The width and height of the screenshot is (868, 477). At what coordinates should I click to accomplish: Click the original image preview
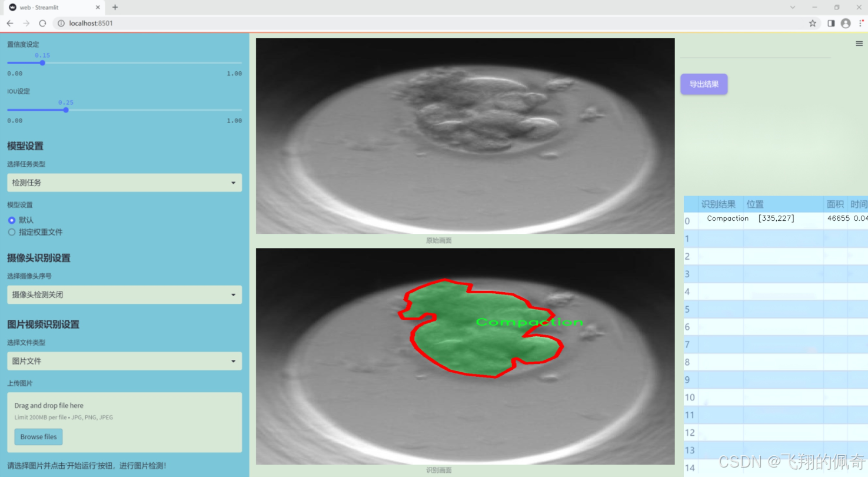coord(465,136)
